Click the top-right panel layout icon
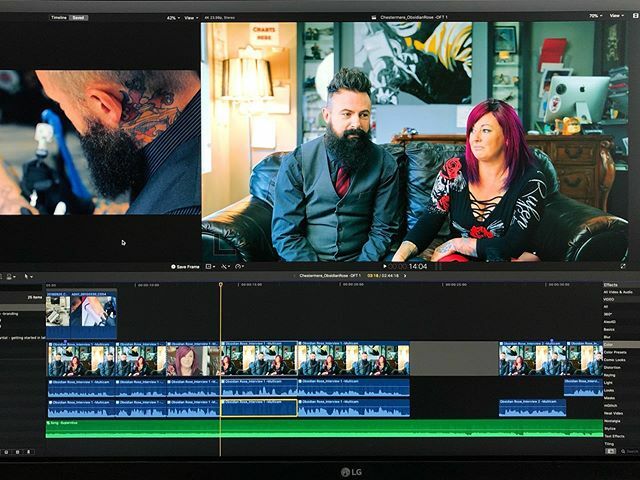 click(636, 16)
